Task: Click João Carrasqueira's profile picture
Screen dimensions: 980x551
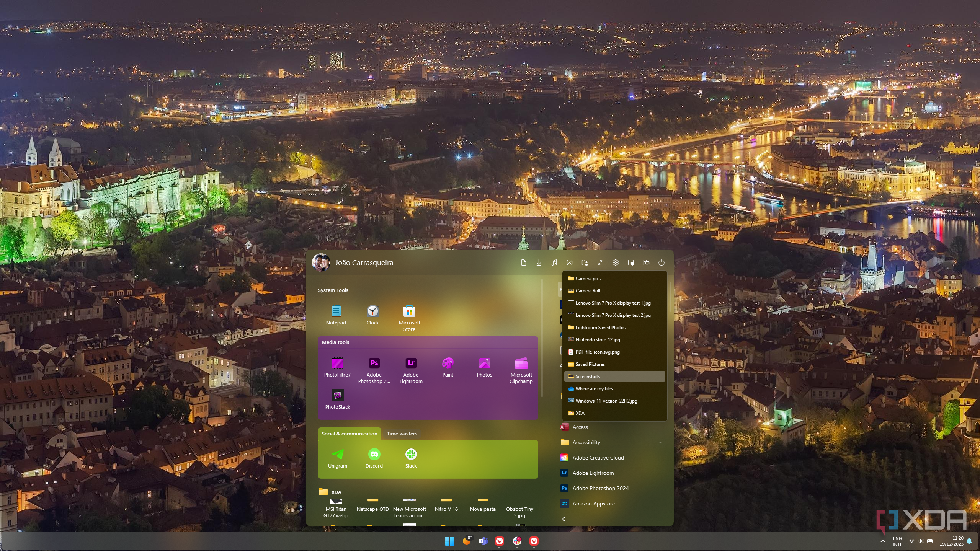Action: pos(321,262)
